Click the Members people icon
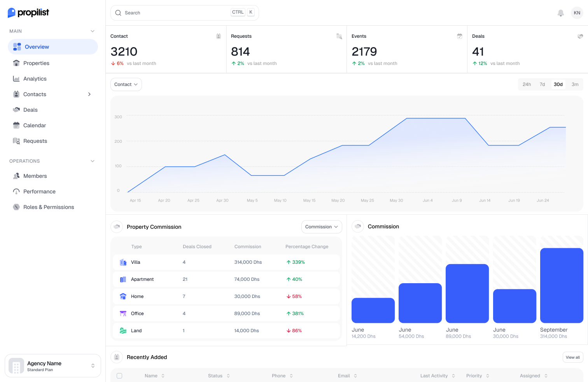 click(x=16, y=176)
